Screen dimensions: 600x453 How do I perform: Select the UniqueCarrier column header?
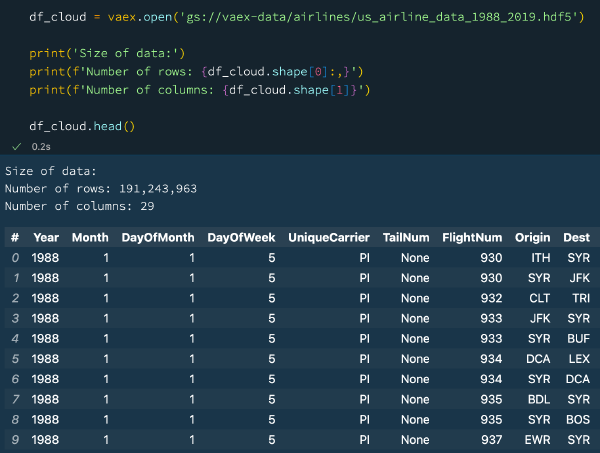click(329, 237)
